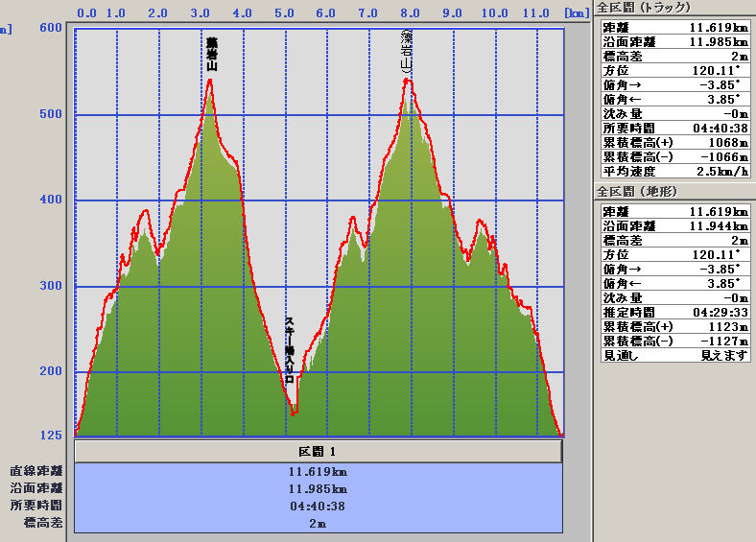Click 平均速度 row showing 2.5km/h

click(673, 171)
